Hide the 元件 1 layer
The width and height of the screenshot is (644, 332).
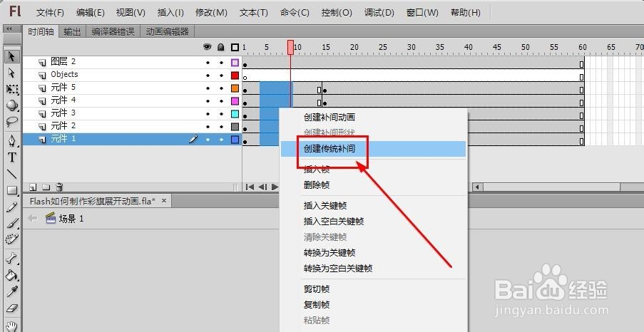tap(208, 140)
